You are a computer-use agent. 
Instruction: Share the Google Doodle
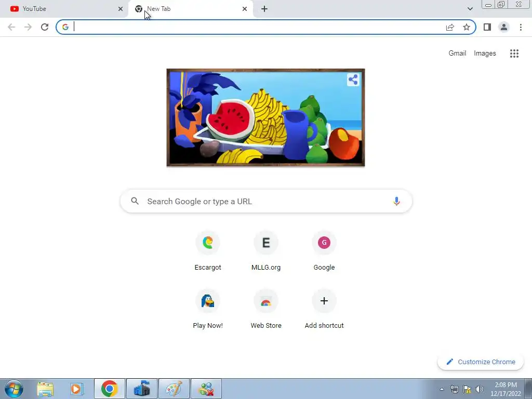(353, 79)
